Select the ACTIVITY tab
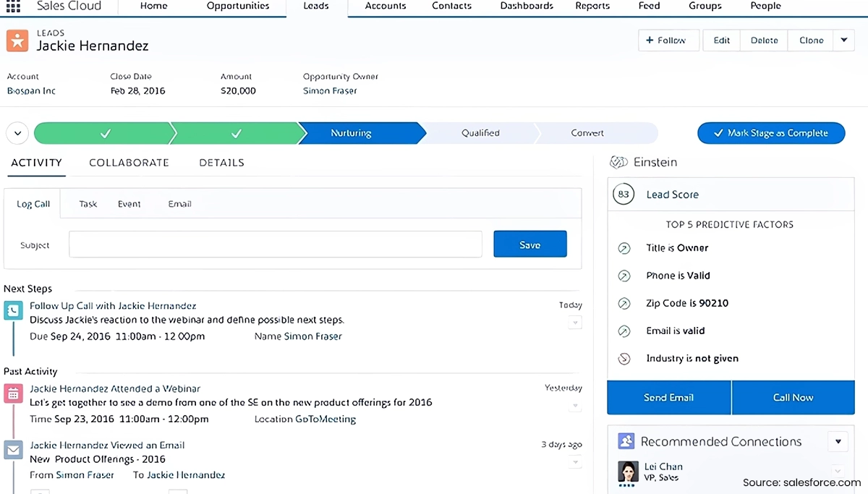This screenshot has height=494, width=868. 36,163
